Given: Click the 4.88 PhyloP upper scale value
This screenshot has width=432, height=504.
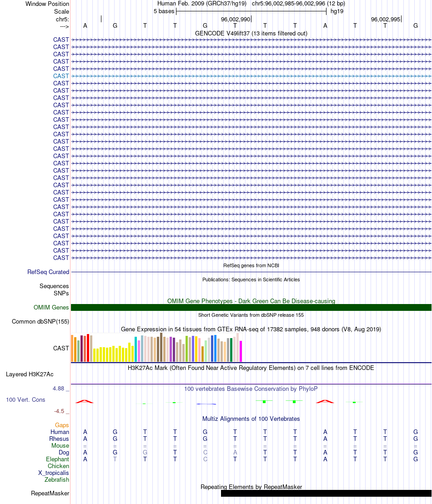Looking at the screenshot, I should point(59,388).
